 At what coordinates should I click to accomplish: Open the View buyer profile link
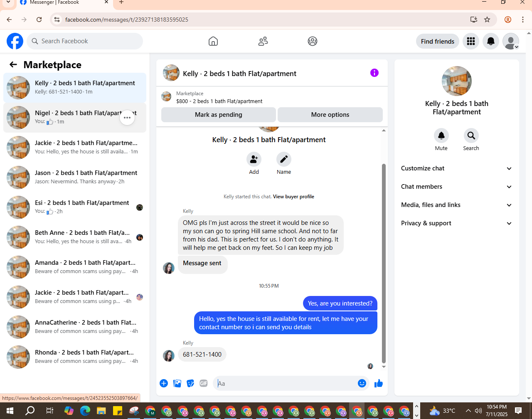(293, 197)
